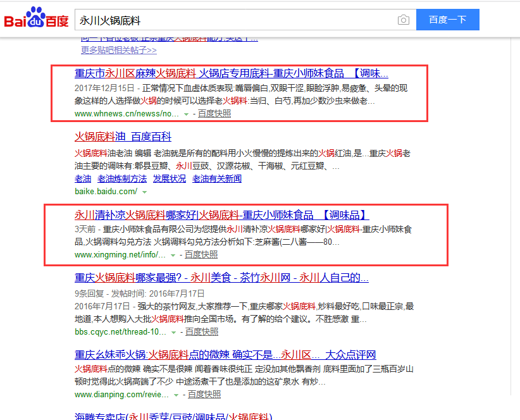Open 更多贴吧相关帖子 link
Viewport: 520px width, 420px height.
point(118,50)
